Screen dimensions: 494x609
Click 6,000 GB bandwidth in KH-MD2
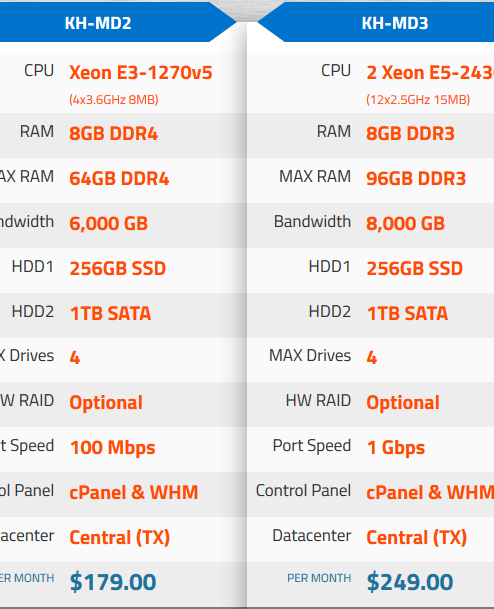108,224
